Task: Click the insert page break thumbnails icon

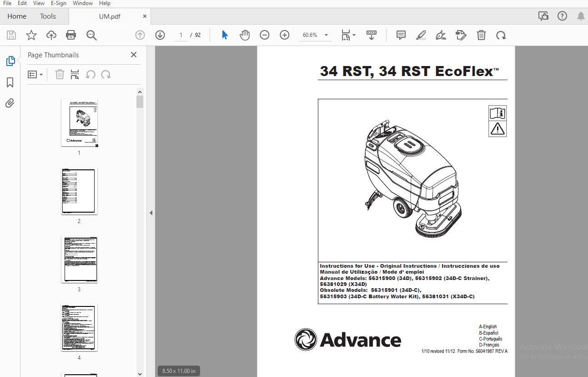Action: tap(75, 74)
